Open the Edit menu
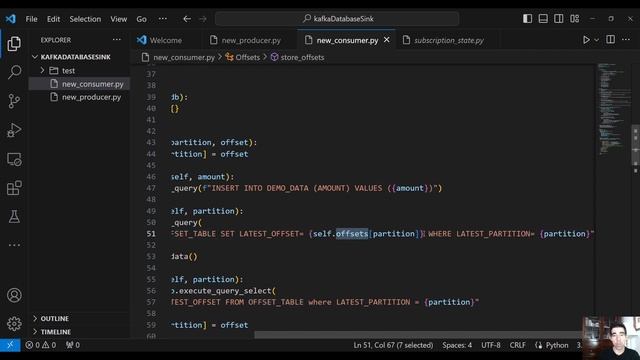The width and height of the screenshot is (640, 360). coord(53,19)
